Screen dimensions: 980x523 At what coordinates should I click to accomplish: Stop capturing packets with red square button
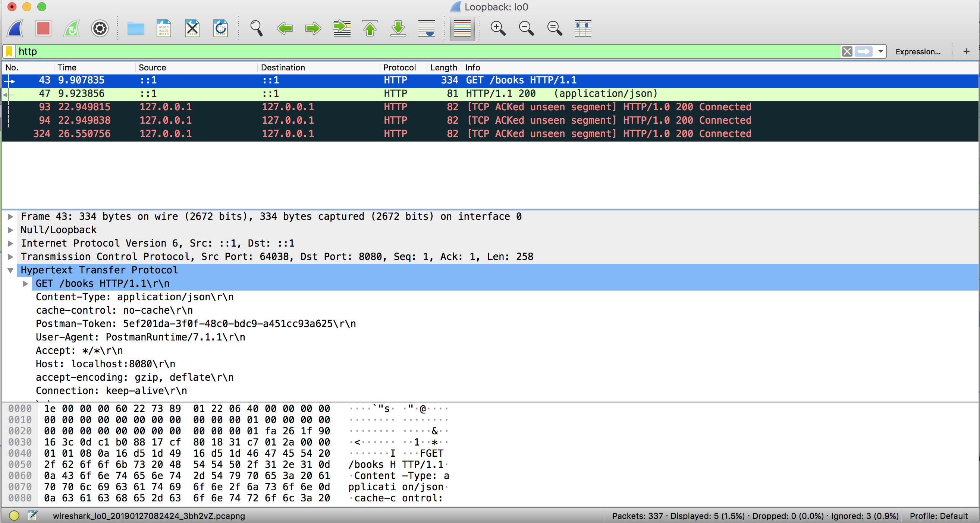tap(43, 29)
